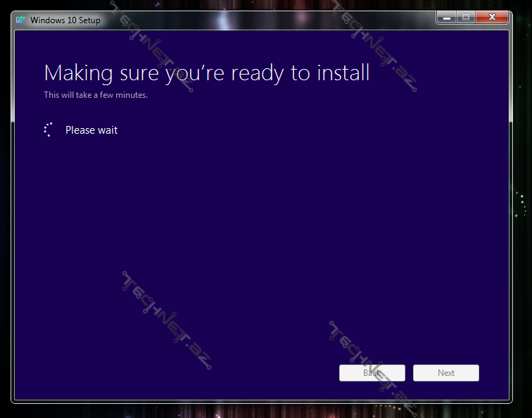Minimize the Windows 10 Setup window

pos(446,17)
